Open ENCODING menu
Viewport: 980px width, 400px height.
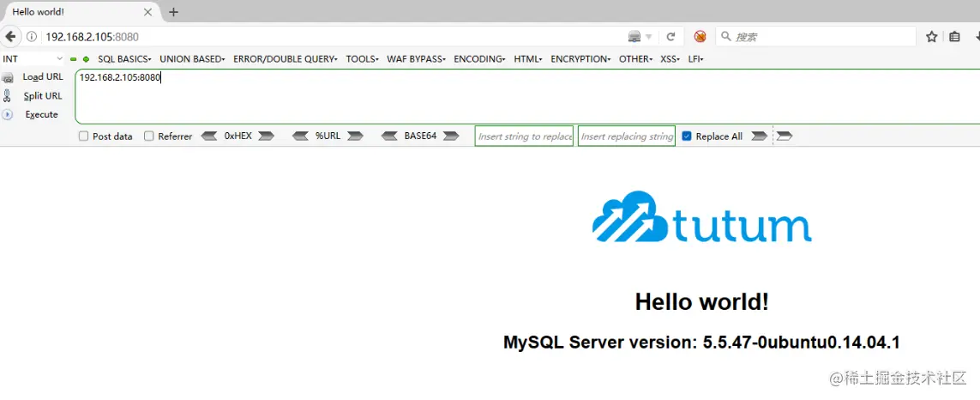pyautogui.click(x=480, y=59)
